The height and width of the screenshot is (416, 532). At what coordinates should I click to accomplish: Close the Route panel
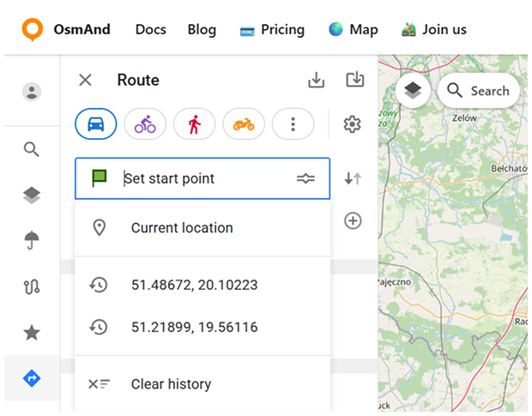pyautogui.click(x=85, y=81)
